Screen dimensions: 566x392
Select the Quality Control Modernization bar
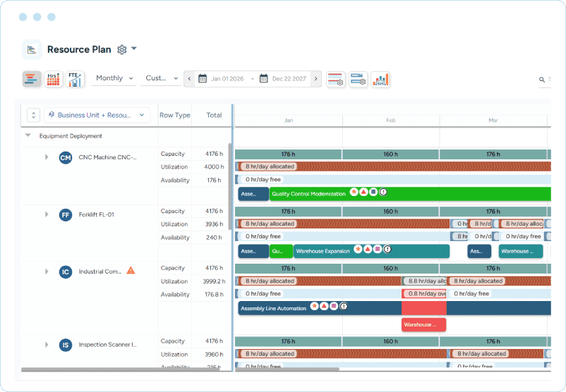(410, 194)
